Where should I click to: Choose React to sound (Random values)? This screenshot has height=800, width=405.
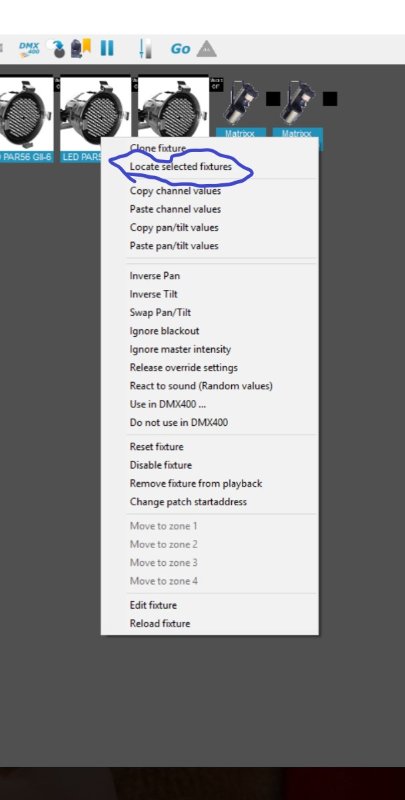[x=201, y=386]
